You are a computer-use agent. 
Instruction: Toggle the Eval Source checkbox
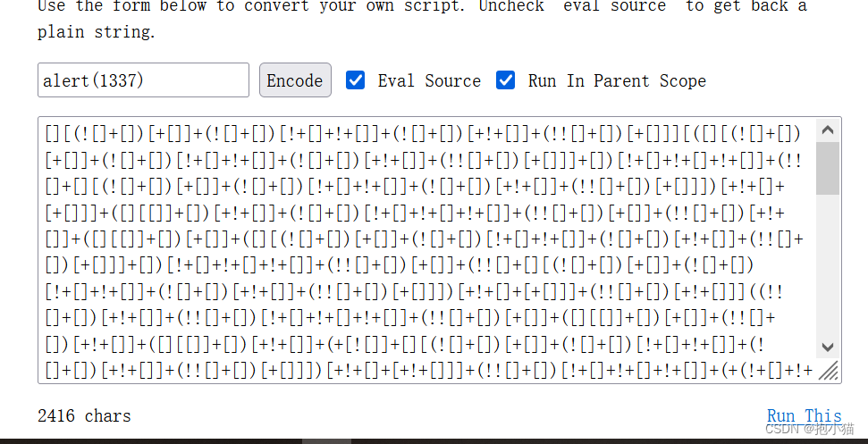coord(356,80)
